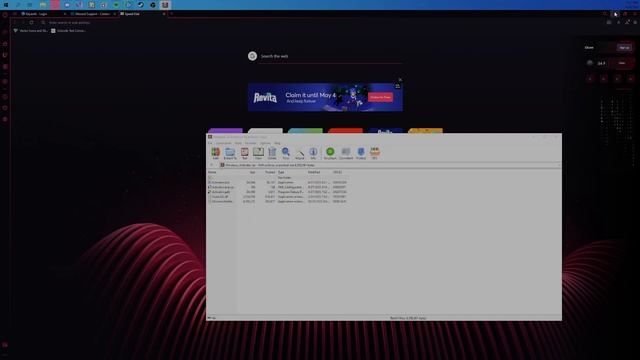Open the Windows Start menu
This screenshot has width=640, height=360.
coord(6,5)
